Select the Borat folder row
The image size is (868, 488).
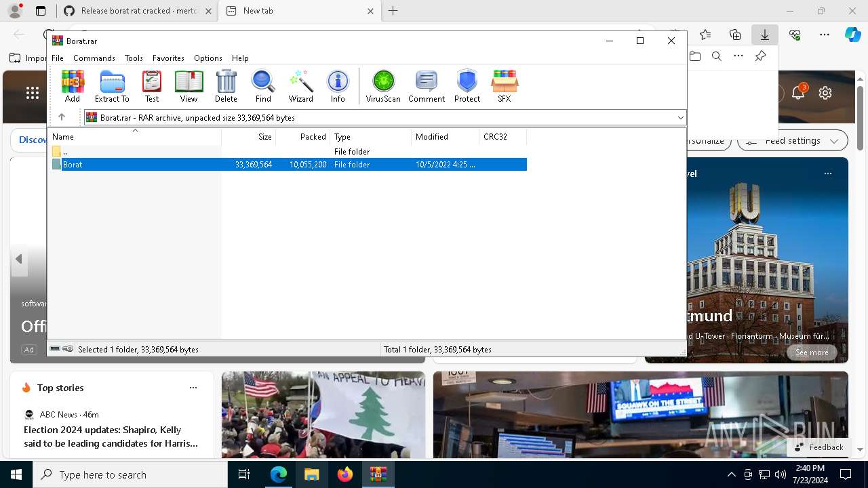tap(289, 165)
